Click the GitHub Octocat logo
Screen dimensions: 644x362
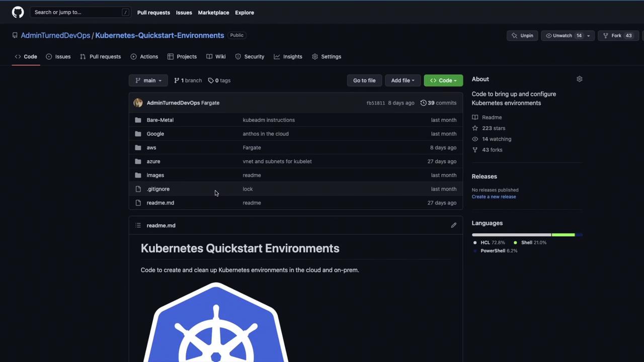18,12
